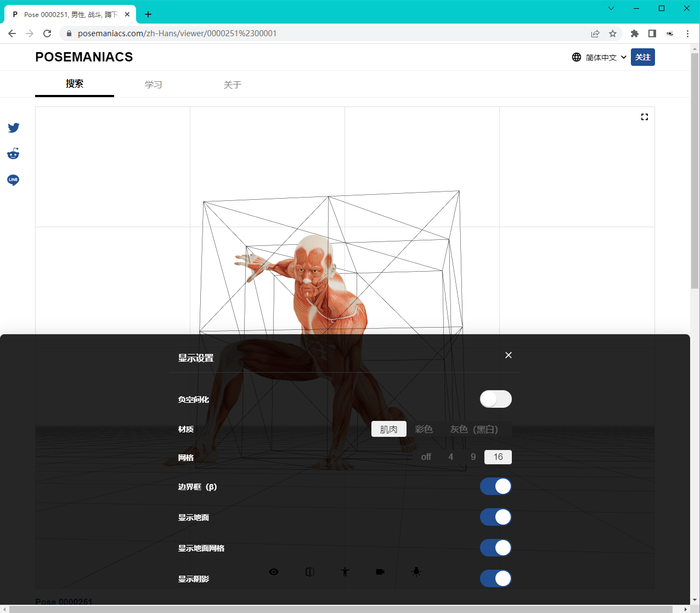Close the 显示设置 panel
700x613 pixels.
509,355
